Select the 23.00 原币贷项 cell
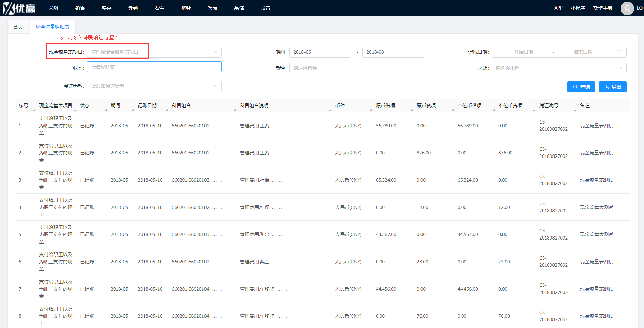 click(x=423, y=262)
